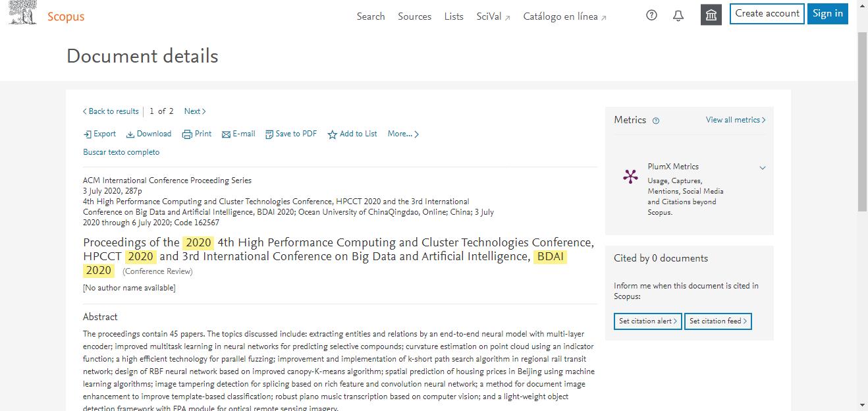
Task: Click the Print icon
Action: point(187,134)
